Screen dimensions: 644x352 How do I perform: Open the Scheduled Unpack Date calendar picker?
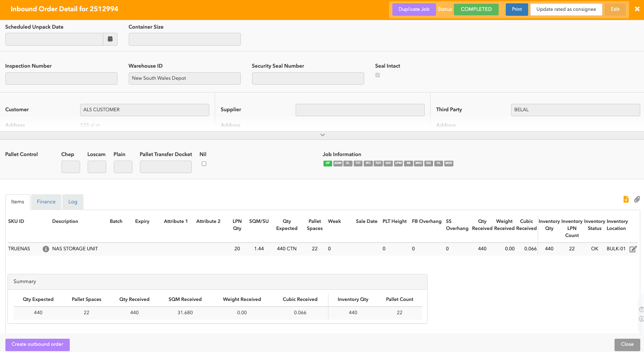click(x=110, y=39)
